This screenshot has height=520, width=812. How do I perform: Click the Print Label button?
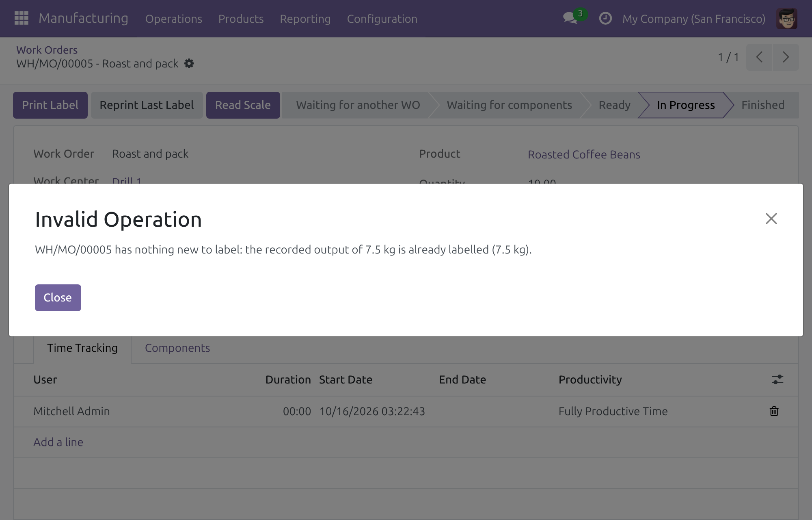pyautogui.click(x=50, y=105)
